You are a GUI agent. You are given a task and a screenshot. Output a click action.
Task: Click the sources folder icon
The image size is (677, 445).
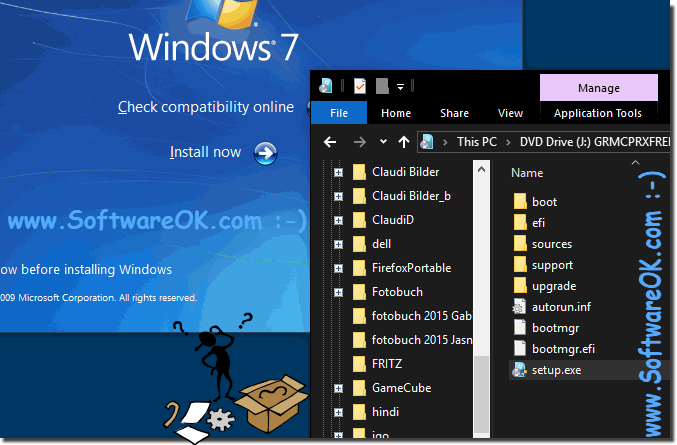520,244
